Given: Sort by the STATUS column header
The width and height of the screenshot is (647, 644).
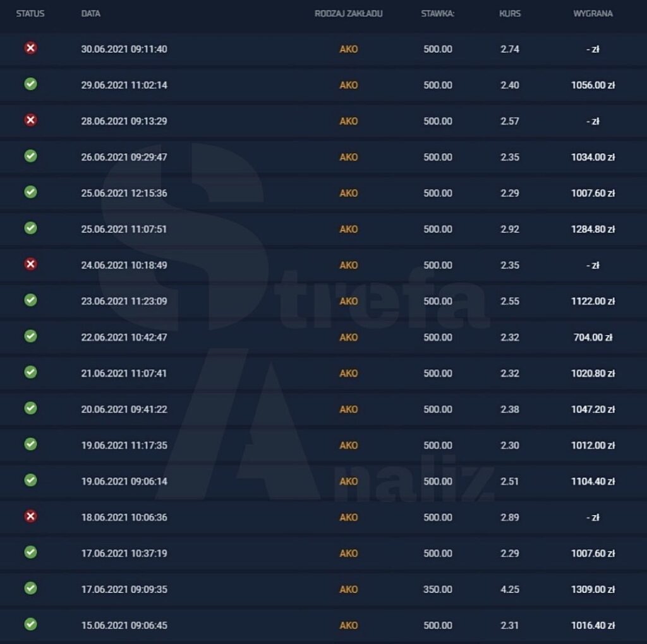Looking at the screenshot, I should 30,14.
